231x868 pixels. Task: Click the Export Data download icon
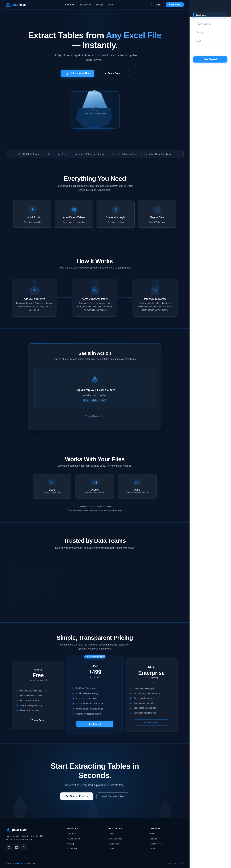coord(157,210)
